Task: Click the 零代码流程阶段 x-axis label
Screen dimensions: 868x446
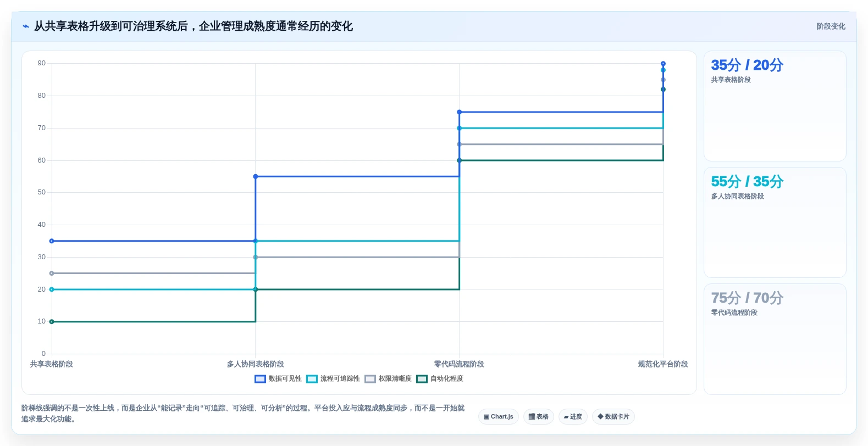Action: tap(459, 364)
